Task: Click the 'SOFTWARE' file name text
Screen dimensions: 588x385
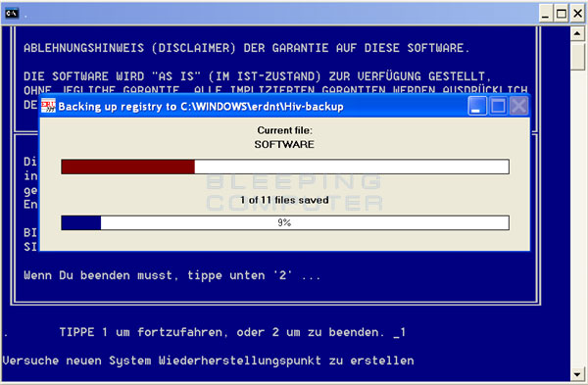Action: [284, 144]
